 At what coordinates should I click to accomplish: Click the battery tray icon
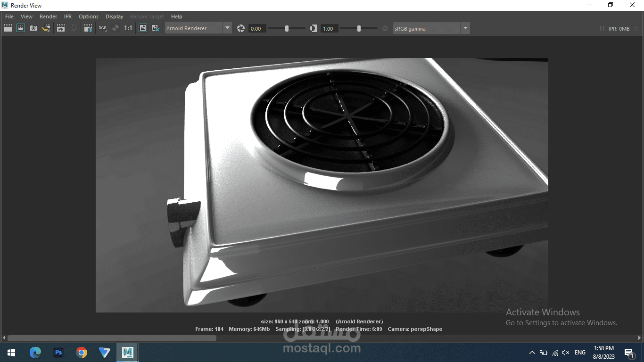[x=544, y=353]
